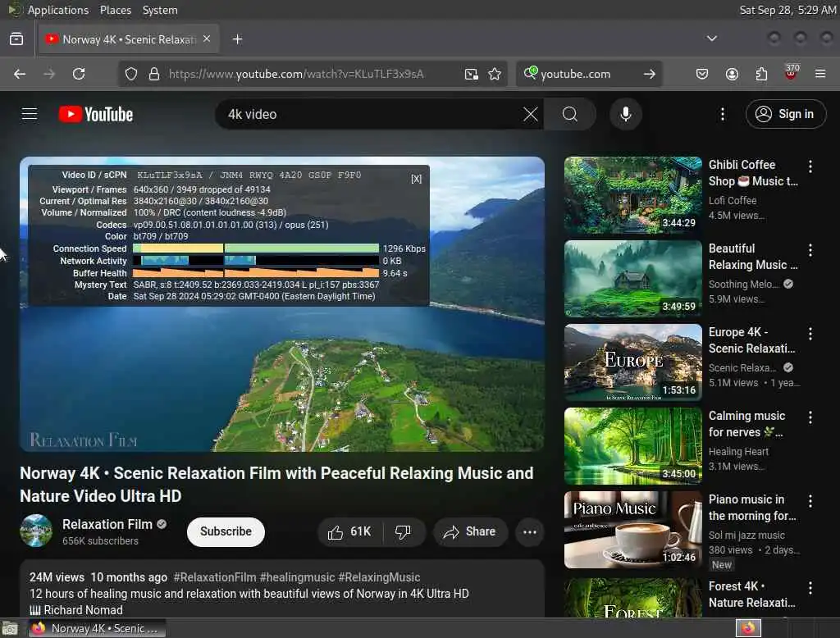Open YouTube settings three-dot menu
Screen dimensions: 840x638
(722, 114)
